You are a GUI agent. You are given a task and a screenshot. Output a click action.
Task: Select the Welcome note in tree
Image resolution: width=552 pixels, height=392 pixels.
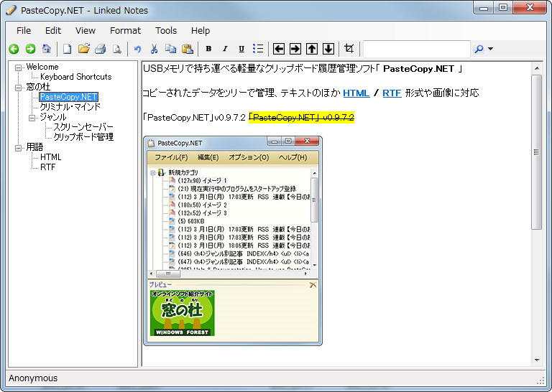click(42, 67)
